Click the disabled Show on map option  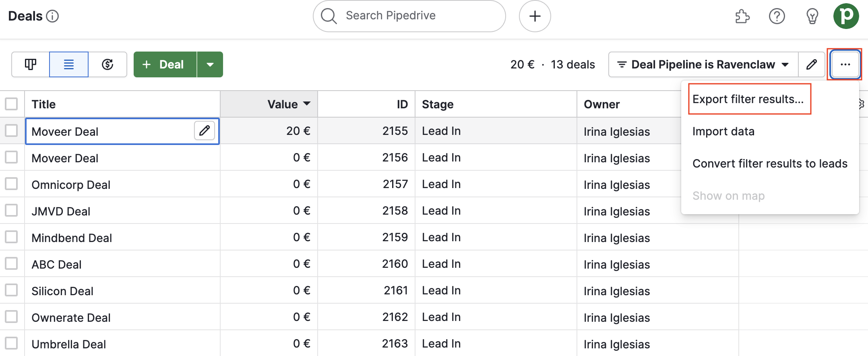[x=728, y=196]
